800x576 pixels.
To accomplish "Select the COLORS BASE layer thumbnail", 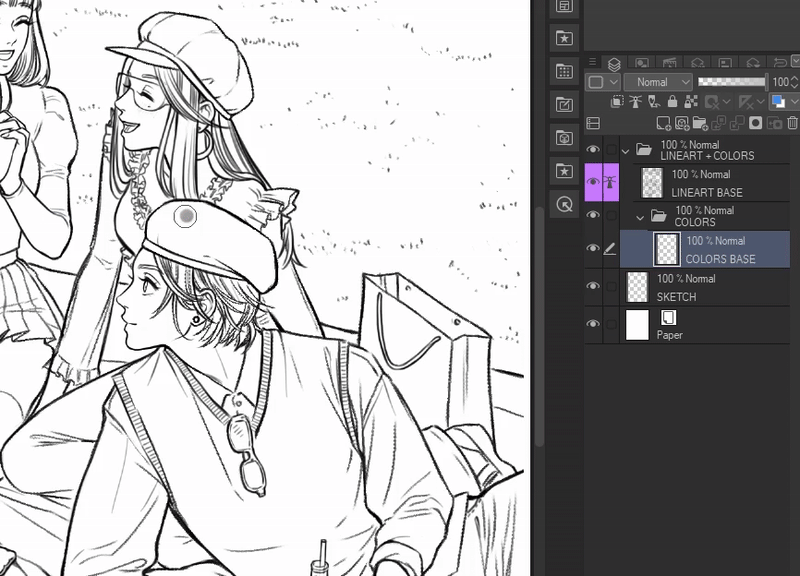I will coord(666,249).
